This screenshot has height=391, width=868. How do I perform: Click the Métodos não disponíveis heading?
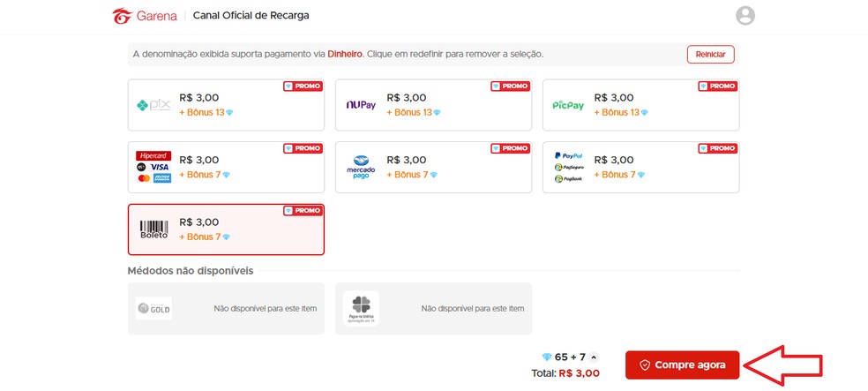[x=191, y=271]
